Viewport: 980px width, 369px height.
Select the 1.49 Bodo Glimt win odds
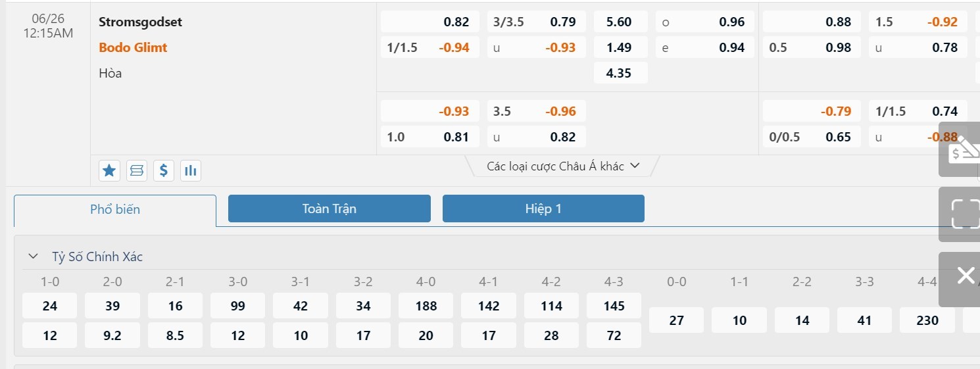(x=620, y=47)
